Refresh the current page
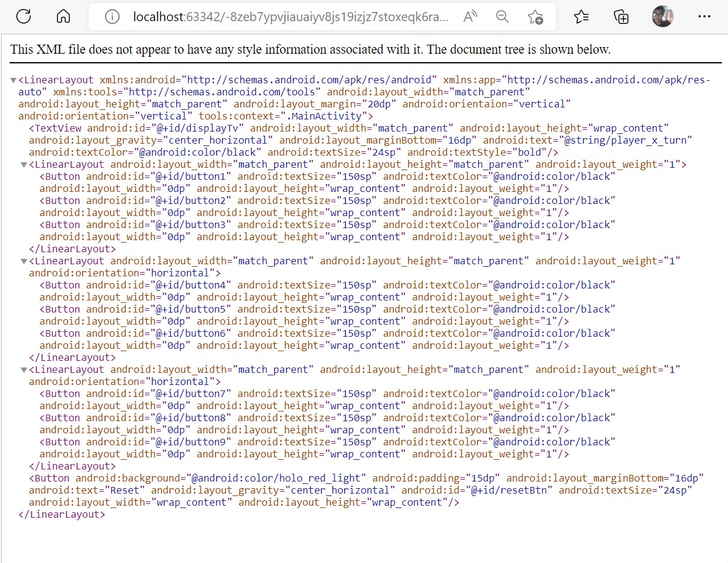This screenshot has width=728, height=563. tap(24, 16)
